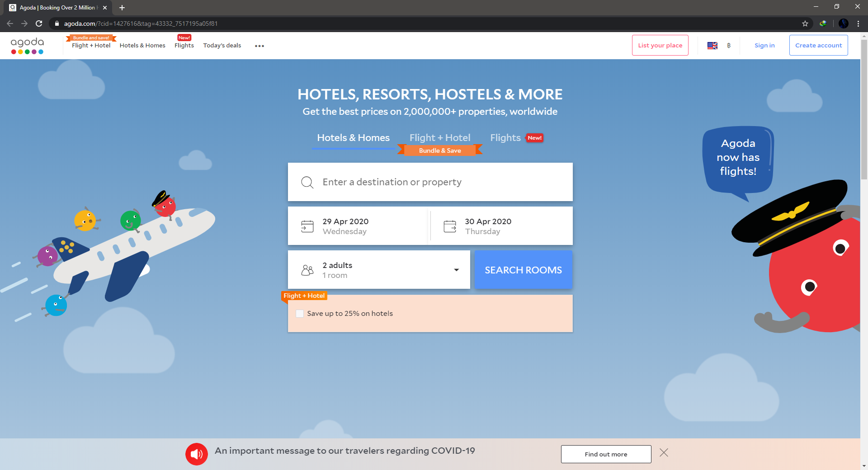Image resolution: width=868 pixels, height=470 pixels.
Task: Click the Agoda logo
Action: pos(27,46)
